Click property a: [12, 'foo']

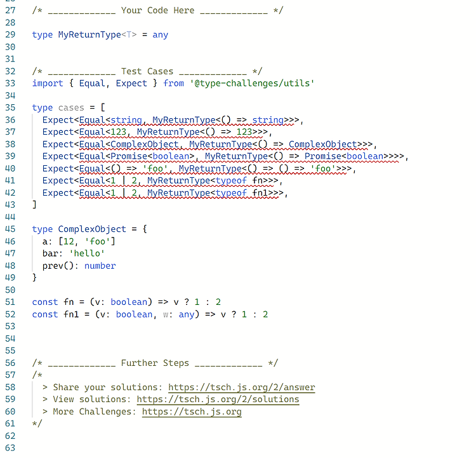[x=79, y=241]
